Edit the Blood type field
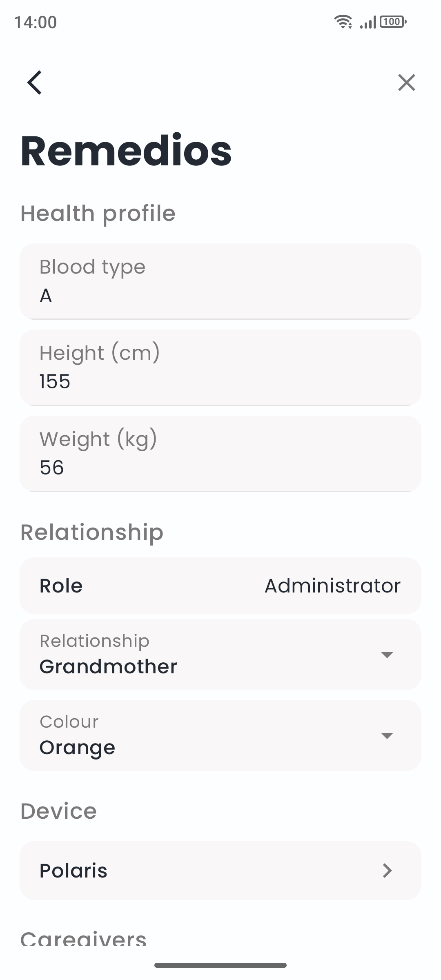The width and height of the screenshot is (441, 980). pyautogui.click(x=220, y=282)
